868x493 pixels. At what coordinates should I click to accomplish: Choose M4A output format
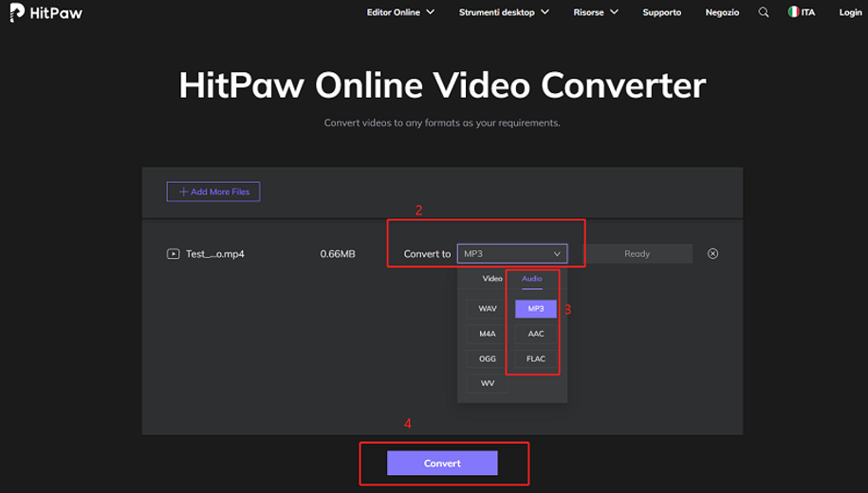pos(488,334)
